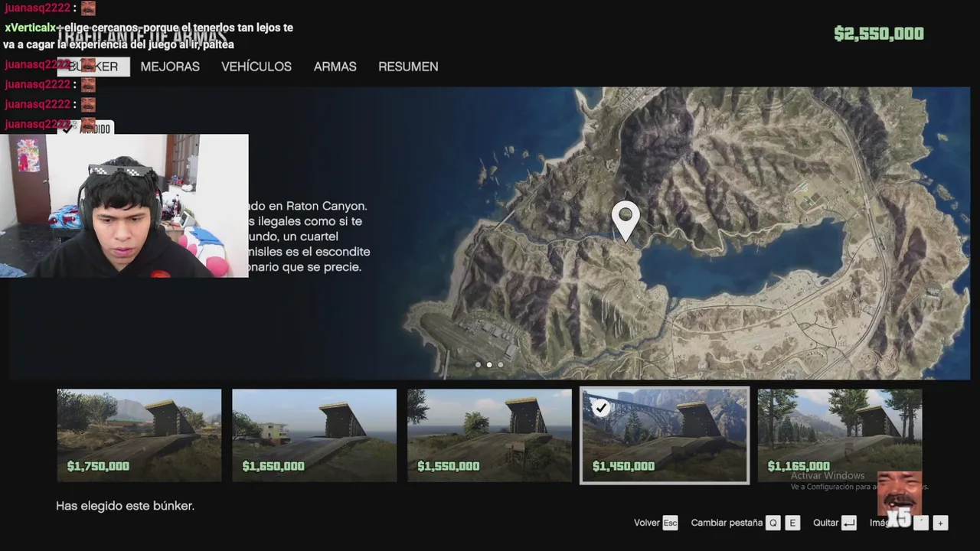Click the Quitar label

[825, 523]
